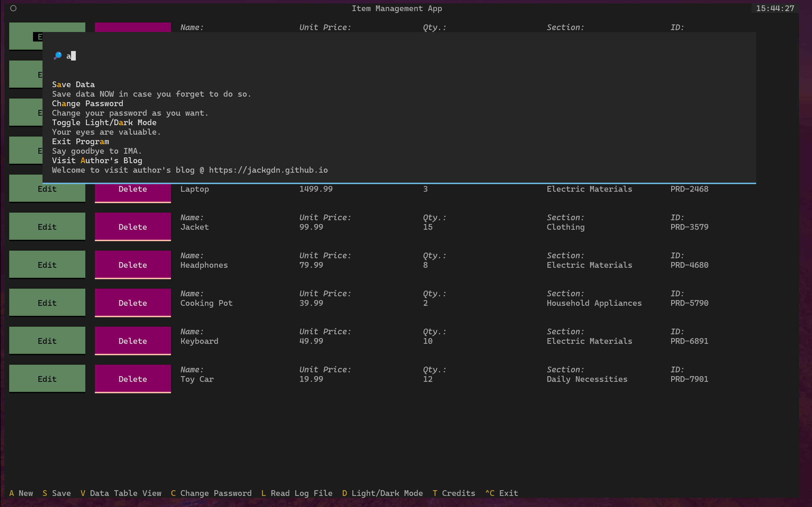Delete the Keyboard item
The width and height of the screenshot is (812, 507).
point(133,341)
